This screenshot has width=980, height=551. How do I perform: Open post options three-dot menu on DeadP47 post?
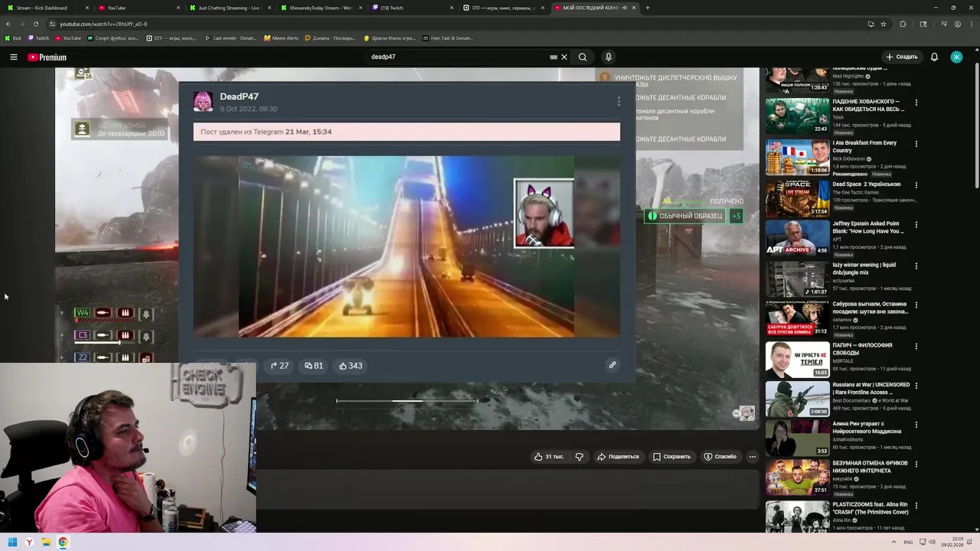[x=619, y=101]
